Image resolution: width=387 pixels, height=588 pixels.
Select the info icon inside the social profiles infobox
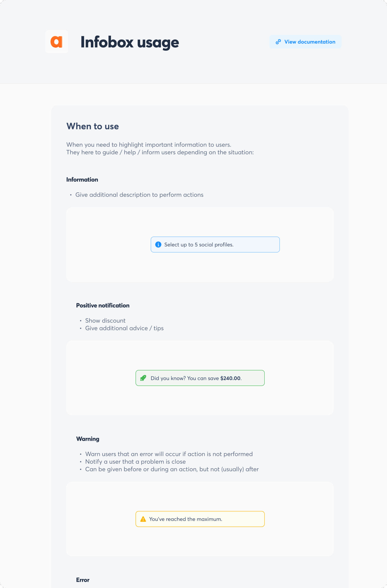point(158,244)
